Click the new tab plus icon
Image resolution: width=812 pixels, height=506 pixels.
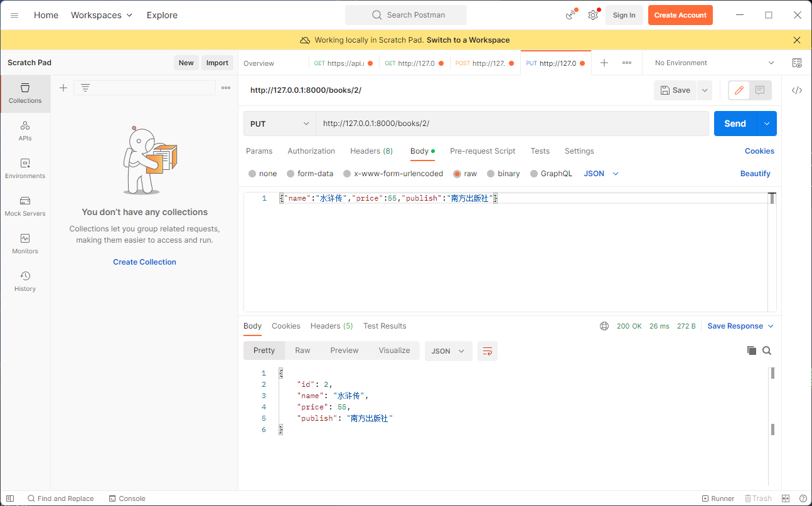pyautogui.click(x=604, y=63)
